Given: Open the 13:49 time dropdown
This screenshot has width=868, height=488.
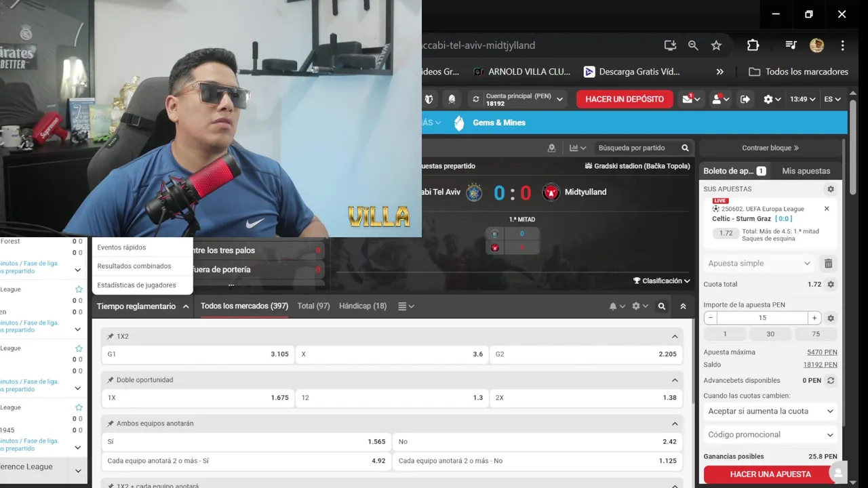Looking at the screenshot, I should [803, 99].
